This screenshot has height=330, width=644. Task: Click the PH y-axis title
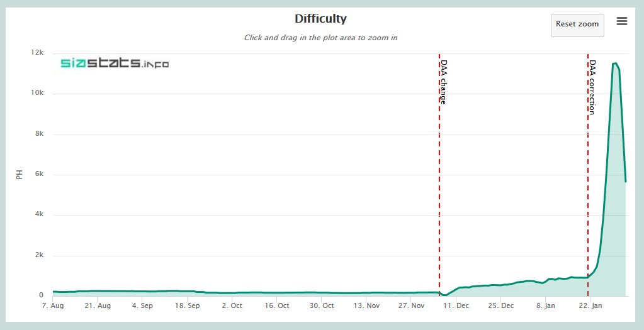[x=20, y=175]
